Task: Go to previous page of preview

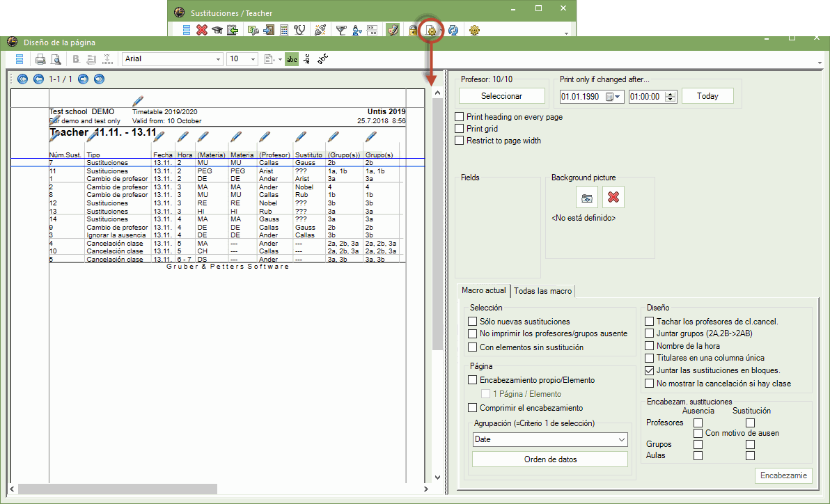Action: (x=38, y=79)
